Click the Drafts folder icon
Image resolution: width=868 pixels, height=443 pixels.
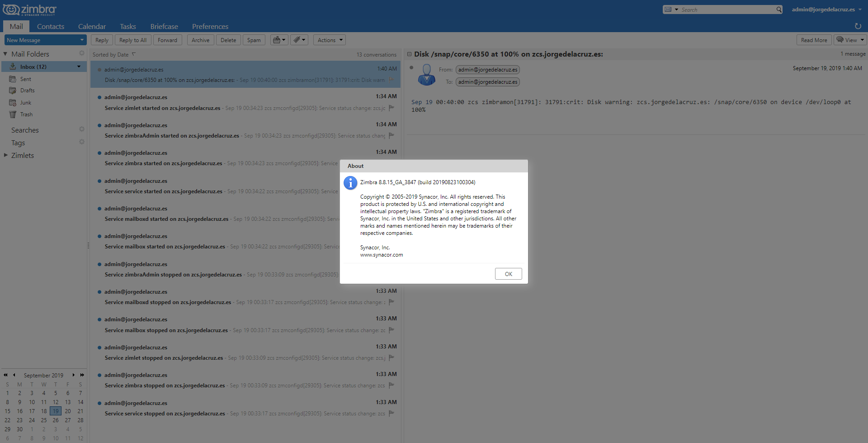[x=13, y=91]
